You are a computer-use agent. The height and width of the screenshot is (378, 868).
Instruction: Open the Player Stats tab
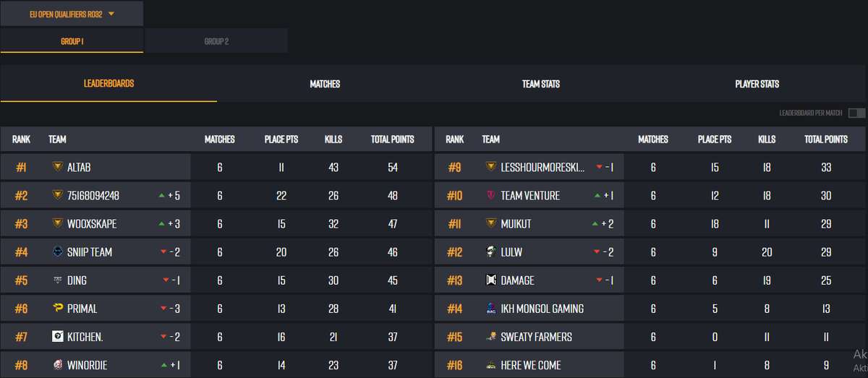757,84
